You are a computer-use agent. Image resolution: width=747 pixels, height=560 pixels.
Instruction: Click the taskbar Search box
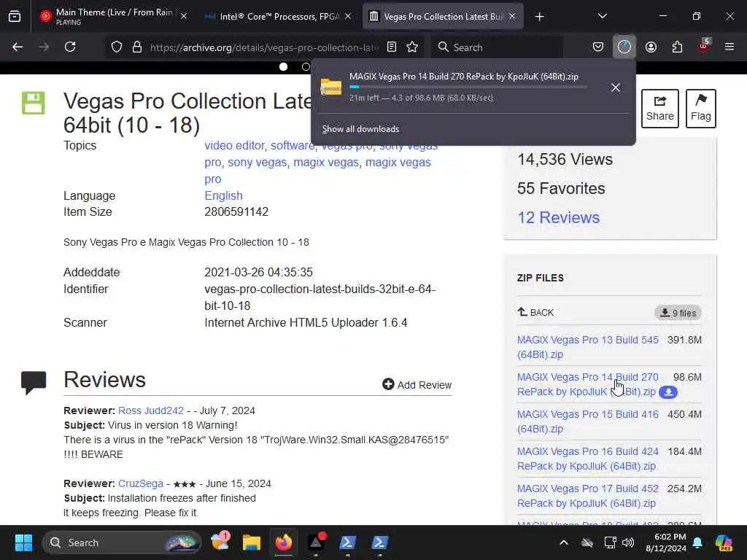tap(122, 542)
